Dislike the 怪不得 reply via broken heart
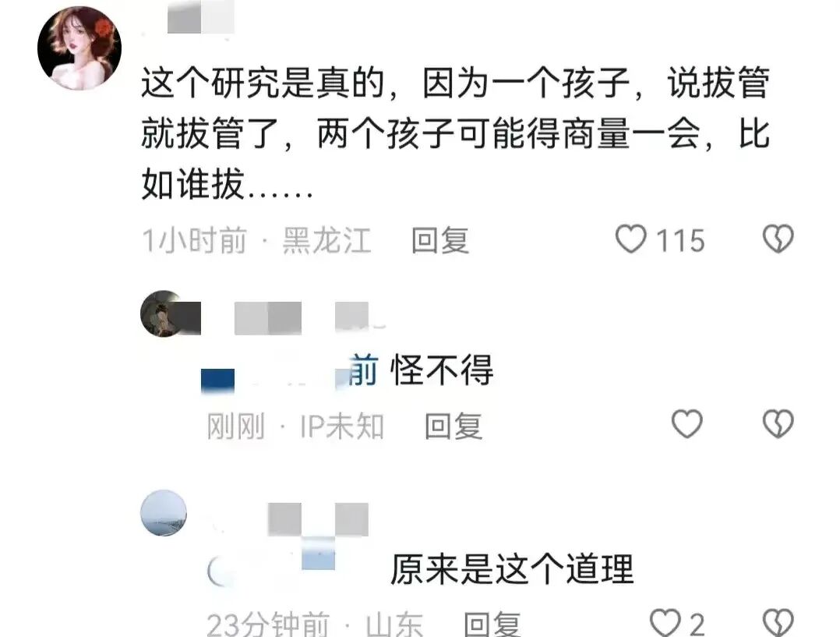 (778, 424)
